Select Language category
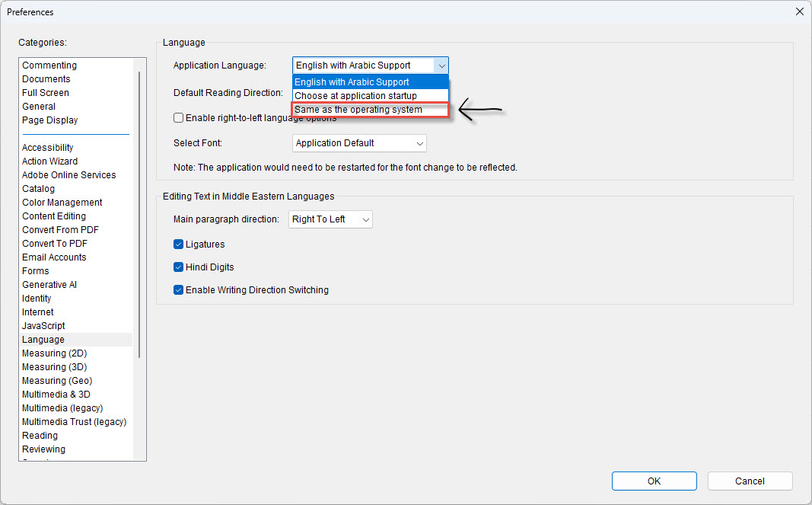 pos(76,340)
